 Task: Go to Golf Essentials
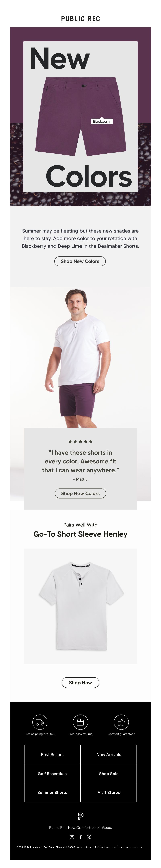[52, 774]
